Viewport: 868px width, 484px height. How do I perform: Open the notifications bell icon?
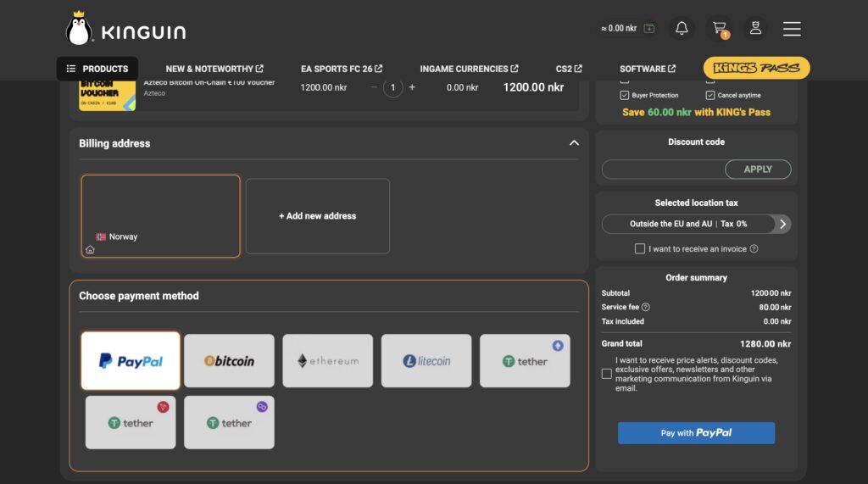[x=682, y=28]
